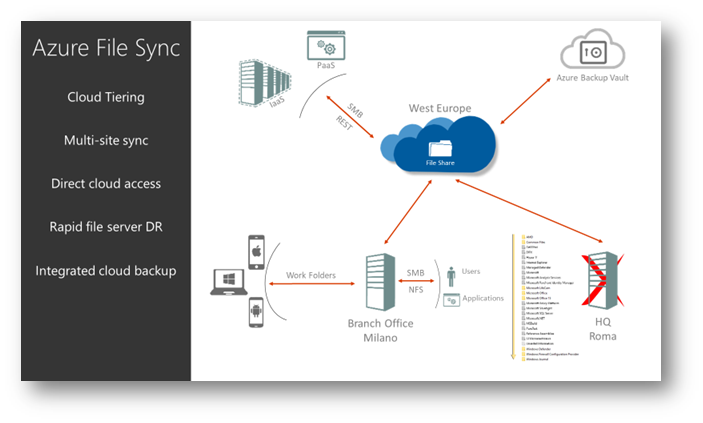Click the Users label
The height and width of the screenshot is (423, 703).
point(471,271)
